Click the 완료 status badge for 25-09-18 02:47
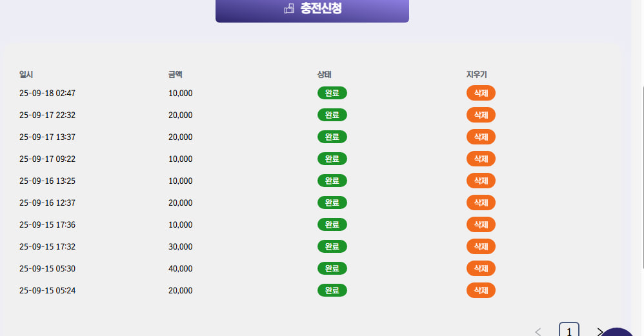644x336 pixels. 332,93
